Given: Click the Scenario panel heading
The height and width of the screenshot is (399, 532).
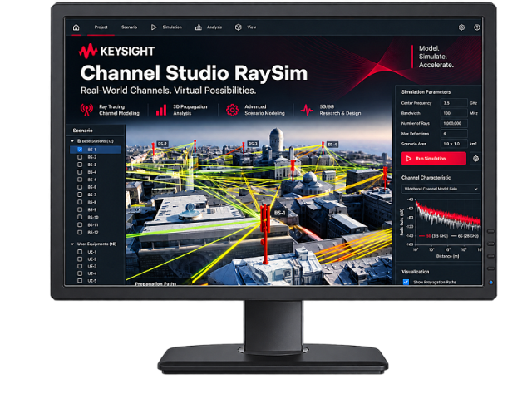Looking at the screenshot, I should click(x=82, y=131).
